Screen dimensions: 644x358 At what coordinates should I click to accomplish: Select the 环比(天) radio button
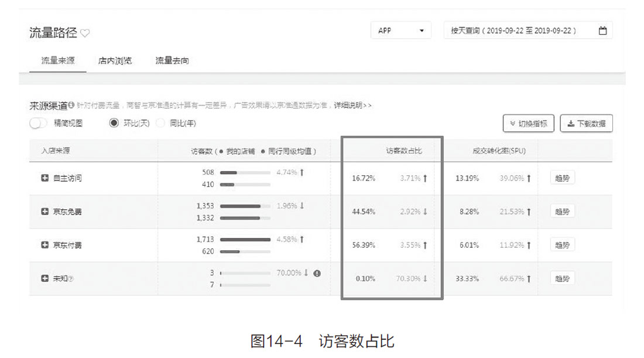tap(114, 123)
